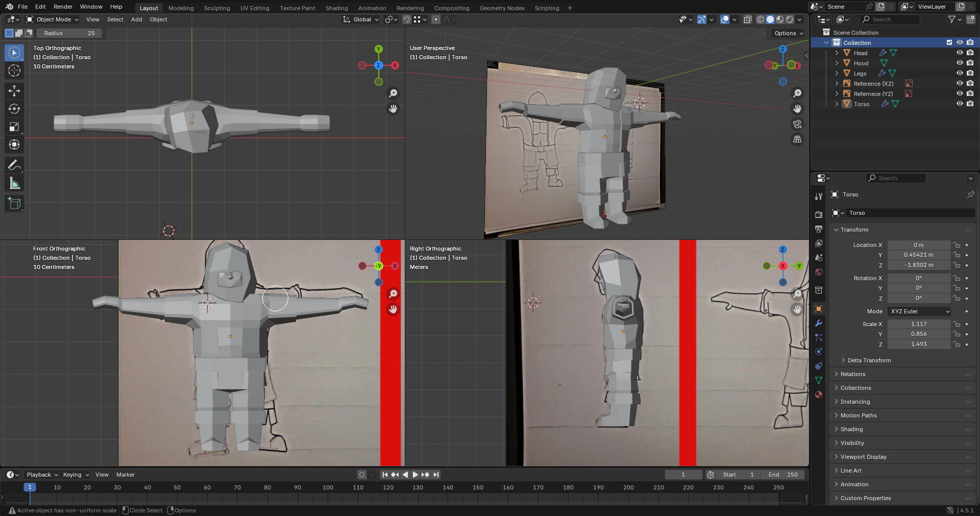Viewport: 980px width, 516px height.
Task: Select the Scale tool
Action: 14,127
